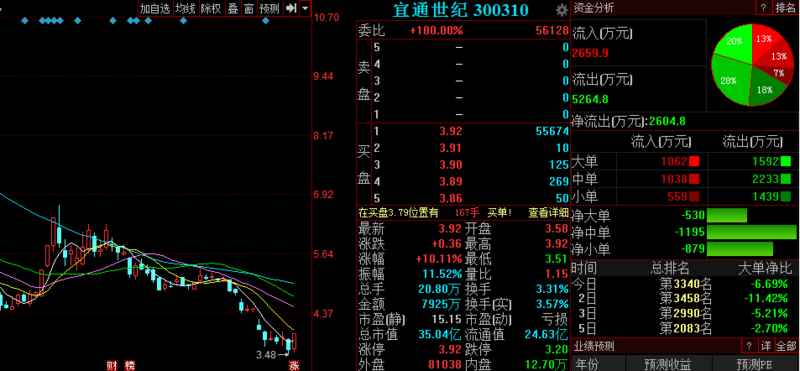Expand the chart toolbar dropdown arrow
This screenshot has width=800, height=371.
coord(305,8)
